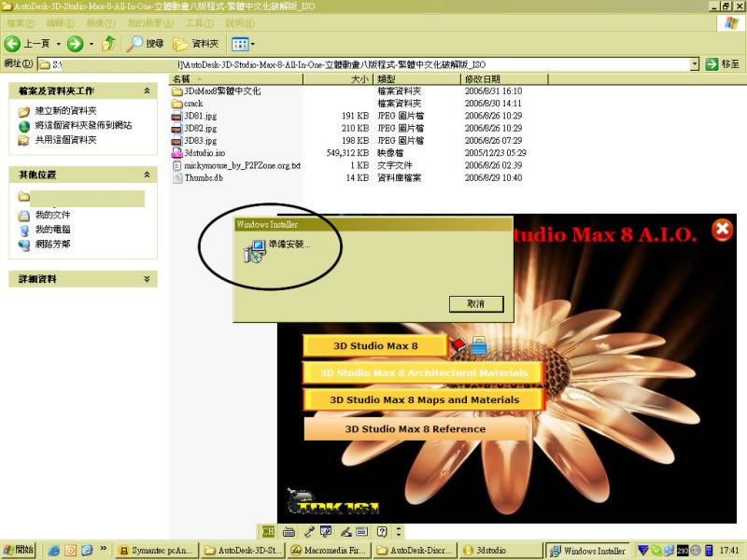The height and width of the screenshot is (560, 747).
Task: Switch to Windows Installer taskbar button
Action: (588, 551)
